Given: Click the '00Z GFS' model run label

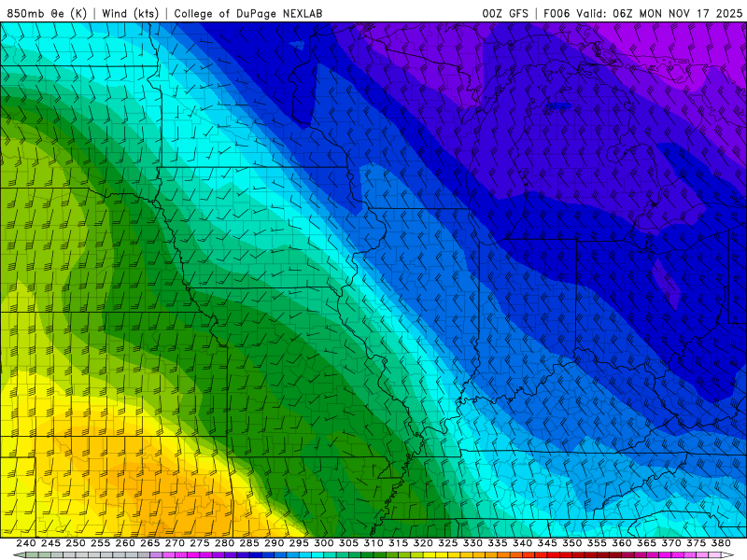Looking at the screenshot, I should pyautogui.click(x=505, y=13).
